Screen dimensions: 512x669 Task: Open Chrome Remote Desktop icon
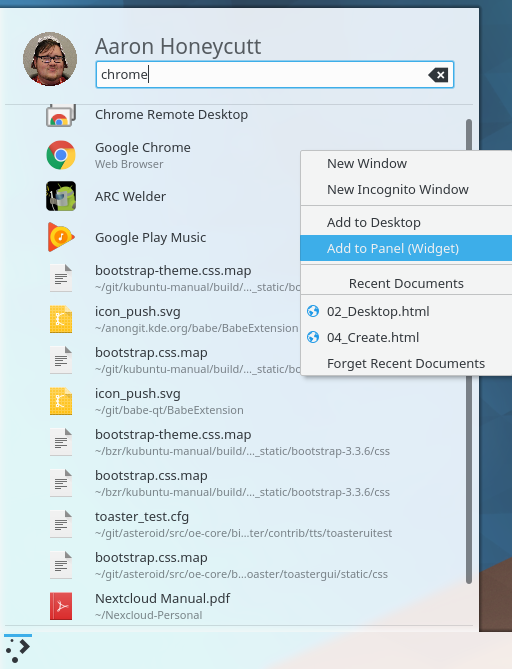pyautogui.click(x=61, y=116)
